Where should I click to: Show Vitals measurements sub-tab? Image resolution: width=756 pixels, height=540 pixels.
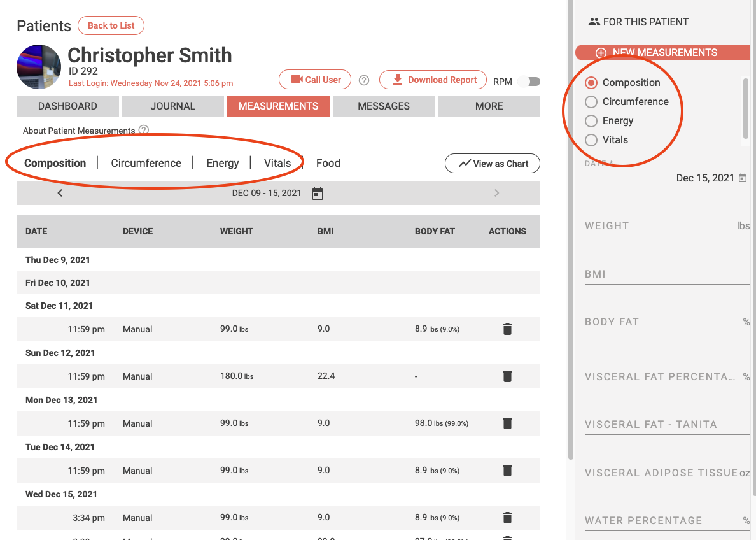click(x=277, y=163)
